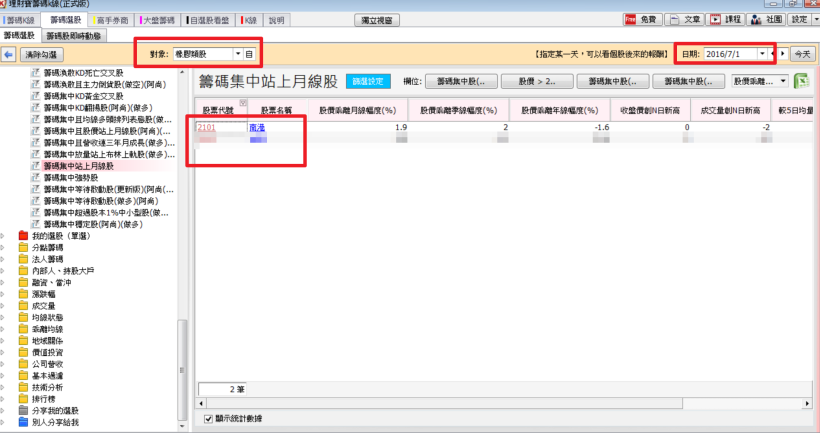Viewport: 820px width, 433px height.
Task: Sort by 股價乖離月線幅度(%) column header
Action: coord(358,110)
